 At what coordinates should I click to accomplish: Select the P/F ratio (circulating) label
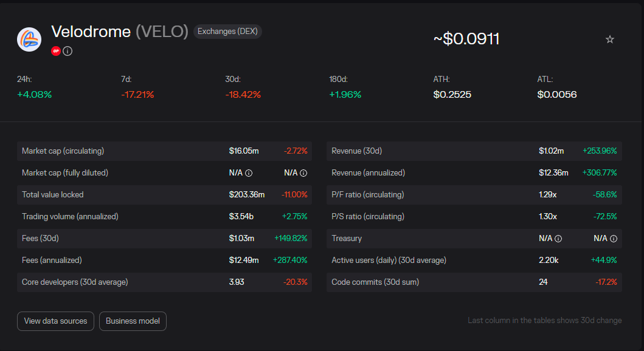pos(367,195)
